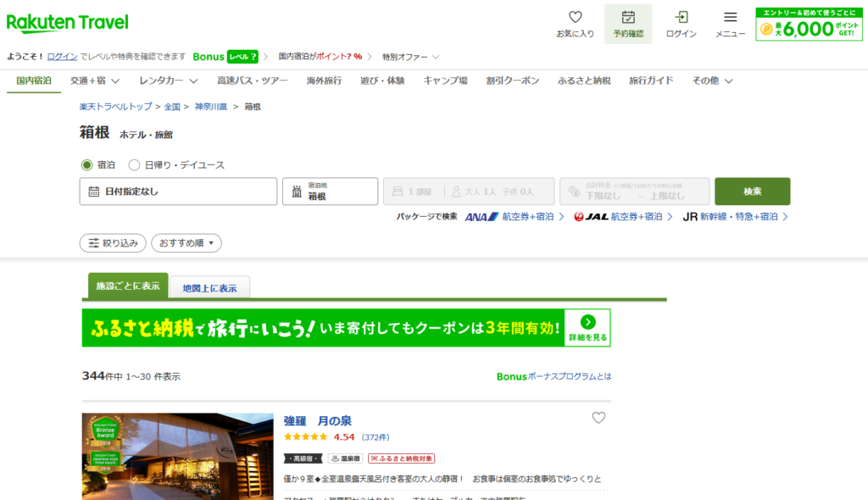Click the login door icon
The image size is (868, 500).
(681, 17)
